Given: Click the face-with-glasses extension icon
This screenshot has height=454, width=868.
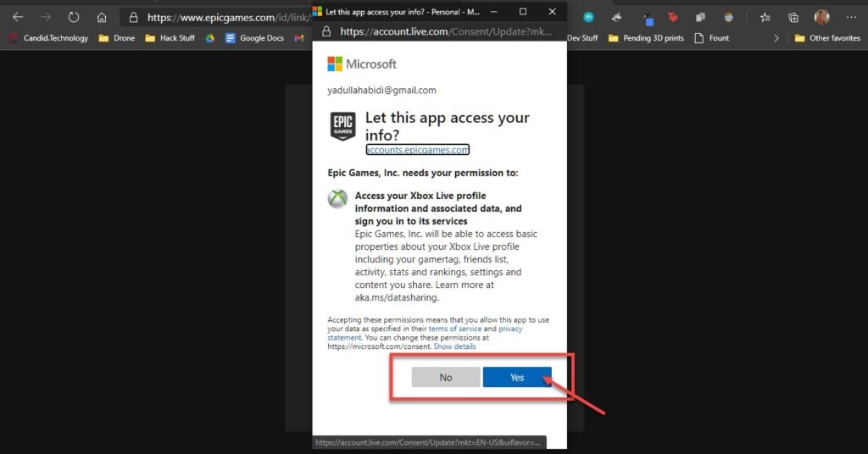Looking at the screenshot, I should (x=728, y=17).
